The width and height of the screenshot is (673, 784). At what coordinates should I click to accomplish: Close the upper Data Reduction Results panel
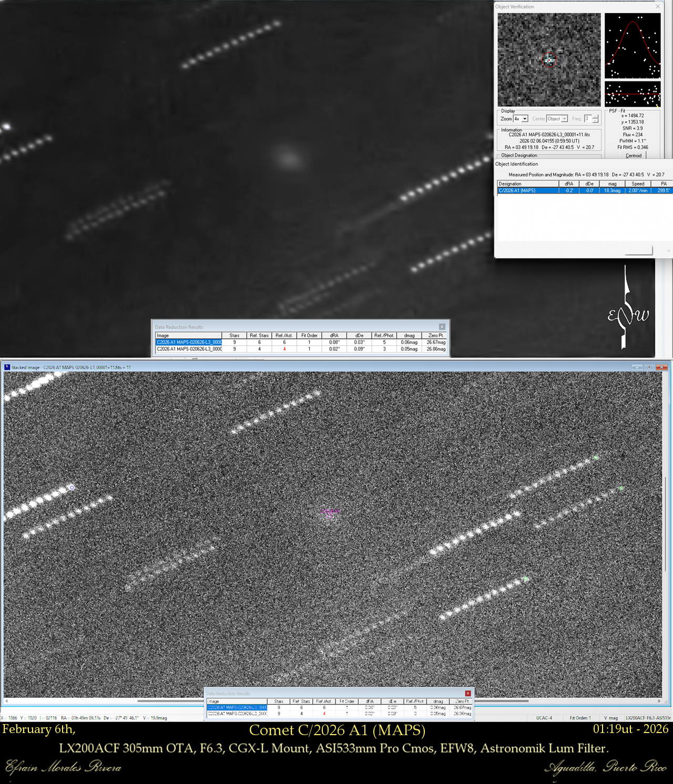[442, 327]
